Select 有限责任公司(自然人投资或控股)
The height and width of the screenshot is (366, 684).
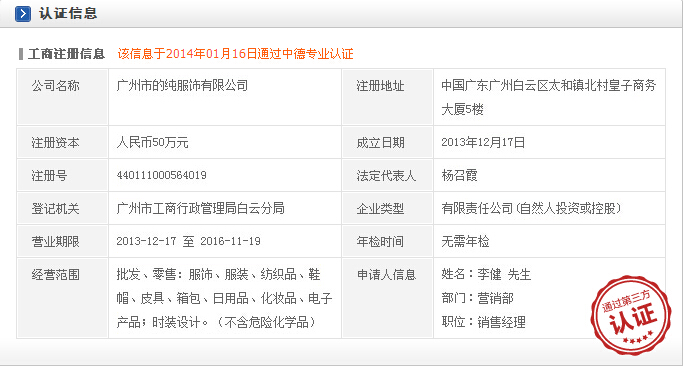tap(531, 209)
